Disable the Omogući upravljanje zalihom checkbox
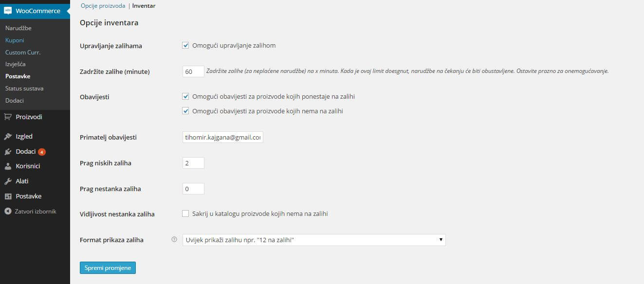This screenshot has width=644, height=284. 185,46
